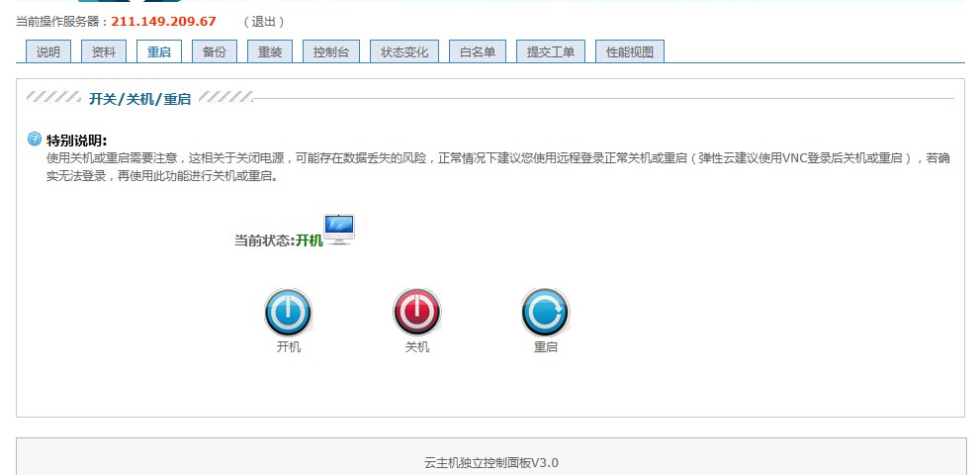Click the computer monitor status icon
This screenshot has height=475, width=980.
pos(339,229)
